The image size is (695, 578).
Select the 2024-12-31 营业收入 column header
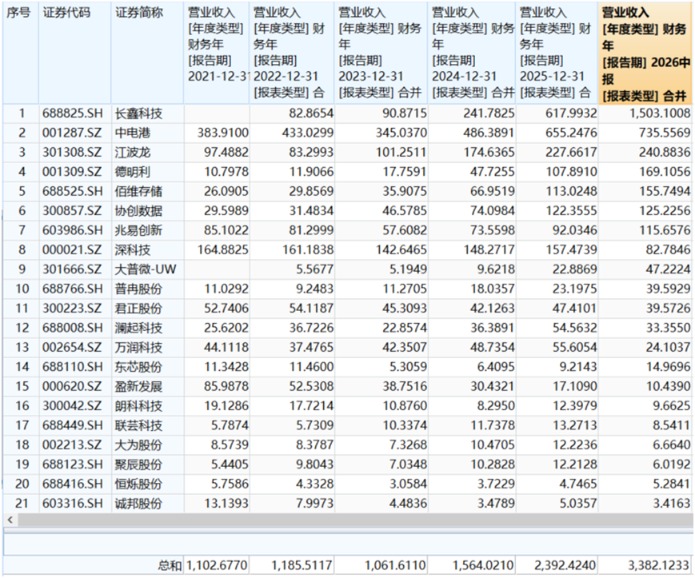point(472,53)
